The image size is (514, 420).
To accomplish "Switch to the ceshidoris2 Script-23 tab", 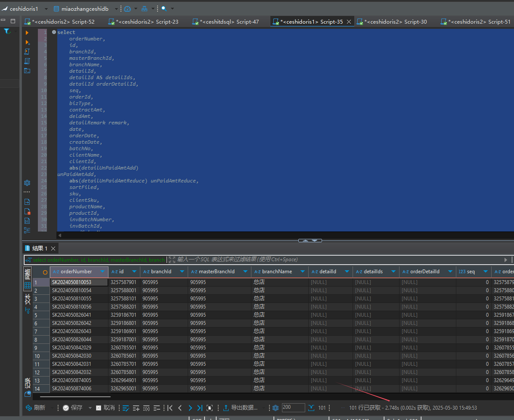I will pyautogui.click(x=144, y=22).
